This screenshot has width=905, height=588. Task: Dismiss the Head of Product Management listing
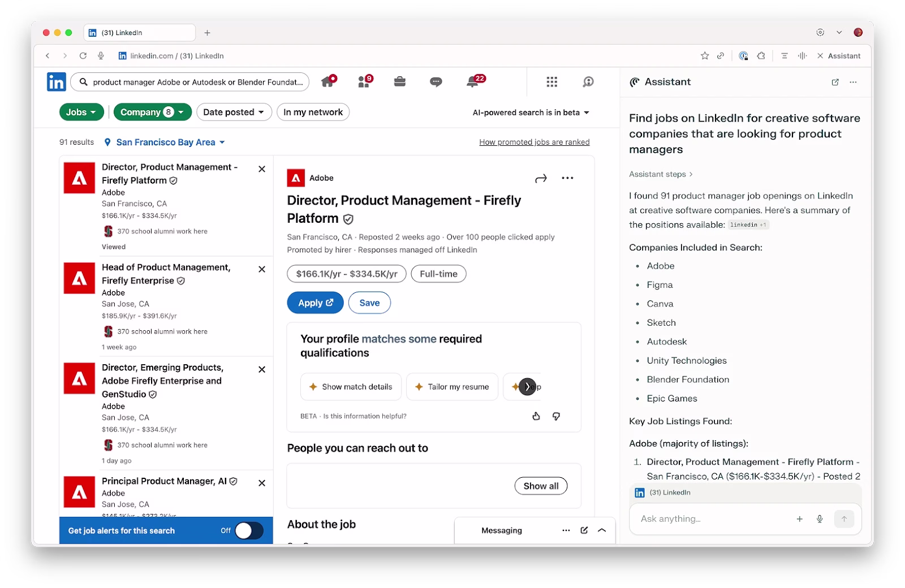click(262, 269)
